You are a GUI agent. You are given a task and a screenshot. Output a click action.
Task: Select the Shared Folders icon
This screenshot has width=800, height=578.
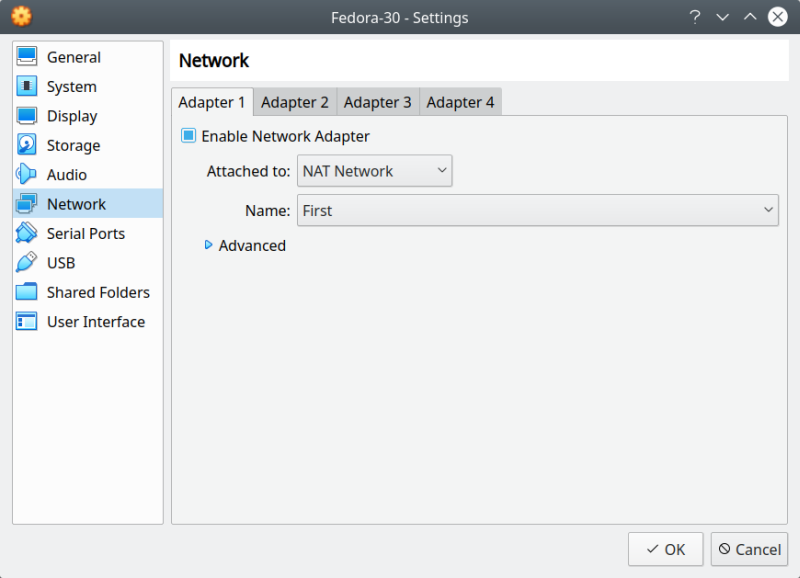27,292
